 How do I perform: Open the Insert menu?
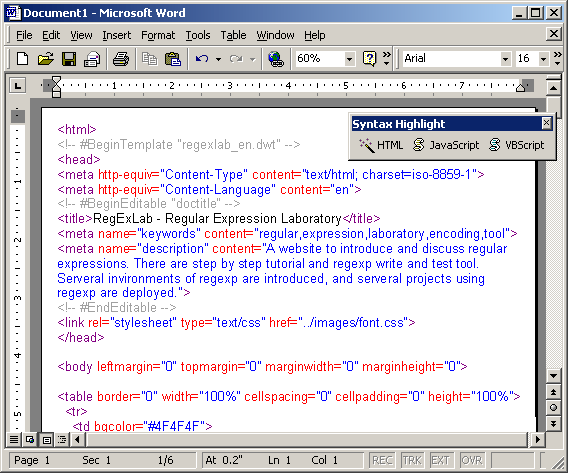(117, 35)
